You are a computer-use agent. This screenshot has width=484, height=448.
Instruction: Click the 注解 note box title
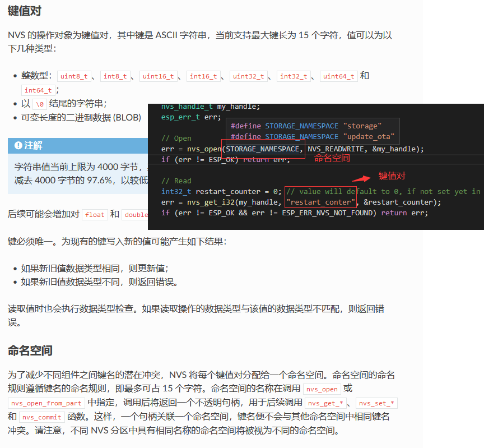34,145
